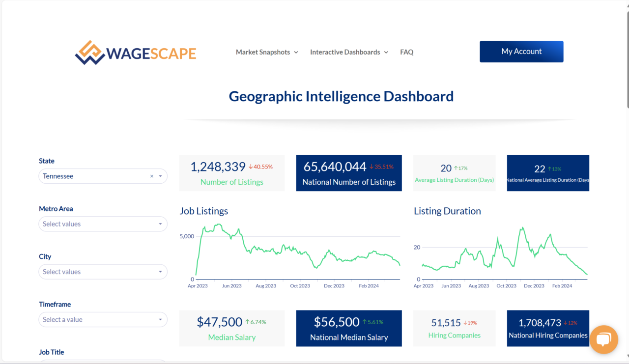Open the Metro Area dropdown arrow
629x364 pixels.
(160, 224)
